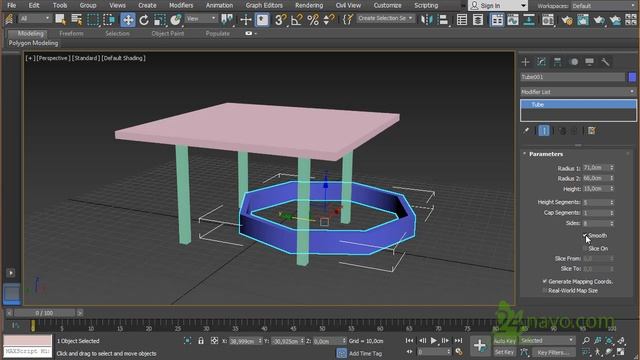The width and height of the screenshot is (640, 360).
Task: Enable Real-World Map Size checkbox
Action: [544, 291]
